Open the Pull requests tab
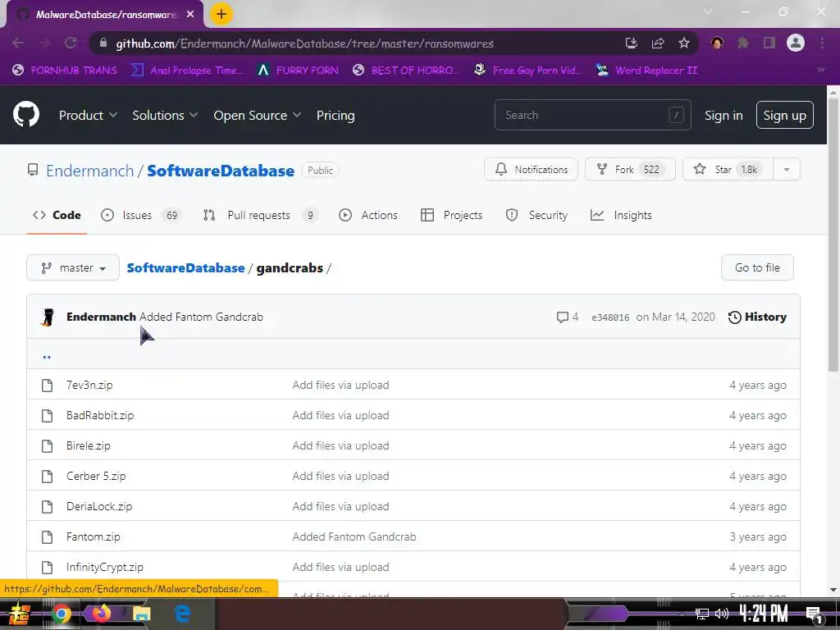The width and height of the screenshot is (840, 630). [x=260, y=215]
